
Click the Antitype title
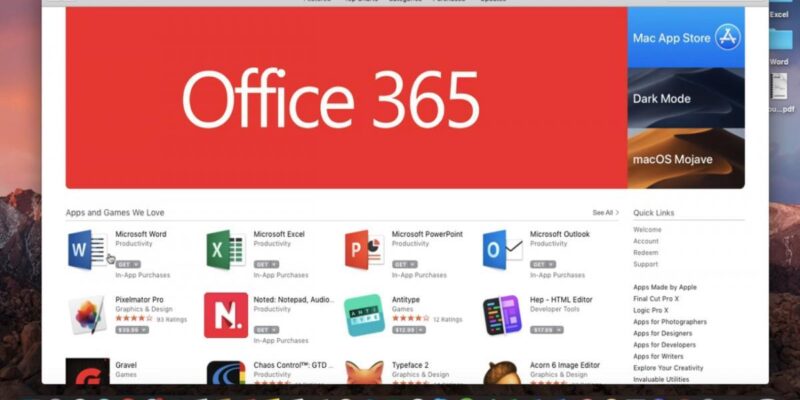406,299
